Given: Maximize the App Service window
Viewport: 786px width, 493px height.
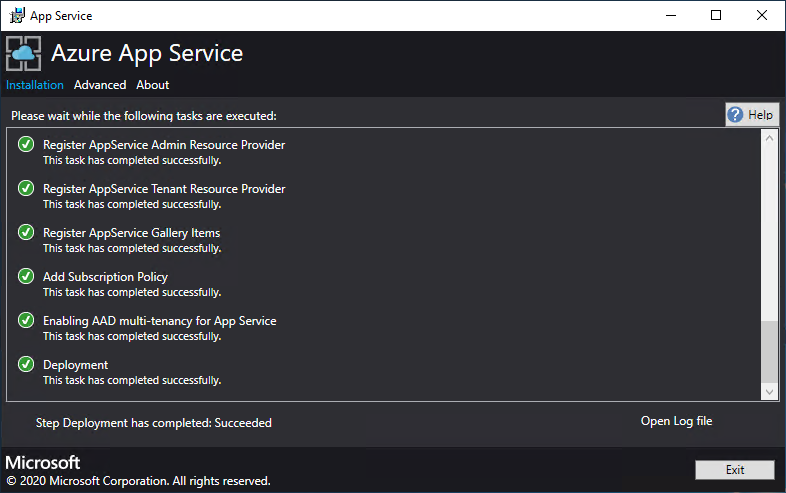Looking at the screenshot, I should coord(716,15).
